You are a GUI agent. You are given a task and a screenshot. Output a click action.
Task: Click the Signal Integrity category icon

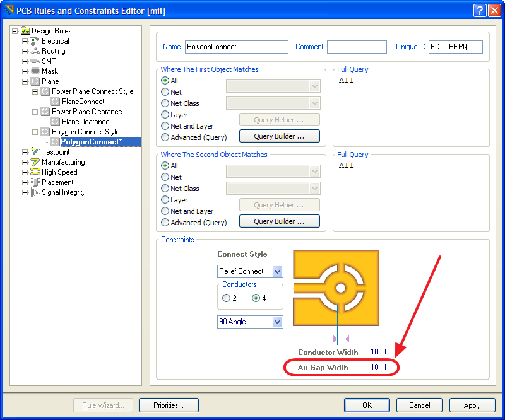coord(35,192)
